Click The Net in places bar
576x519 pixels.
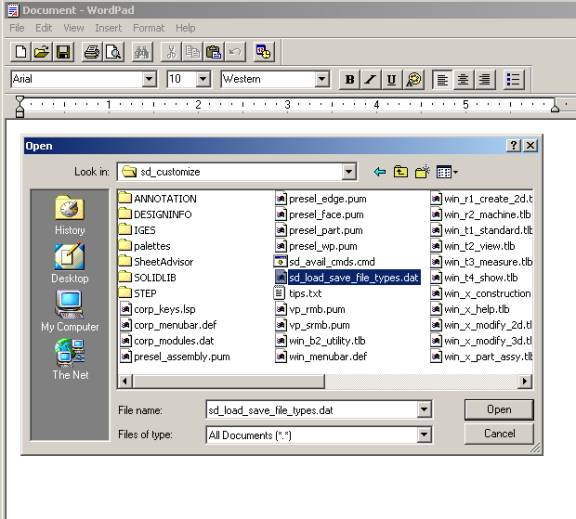(70, 359)
